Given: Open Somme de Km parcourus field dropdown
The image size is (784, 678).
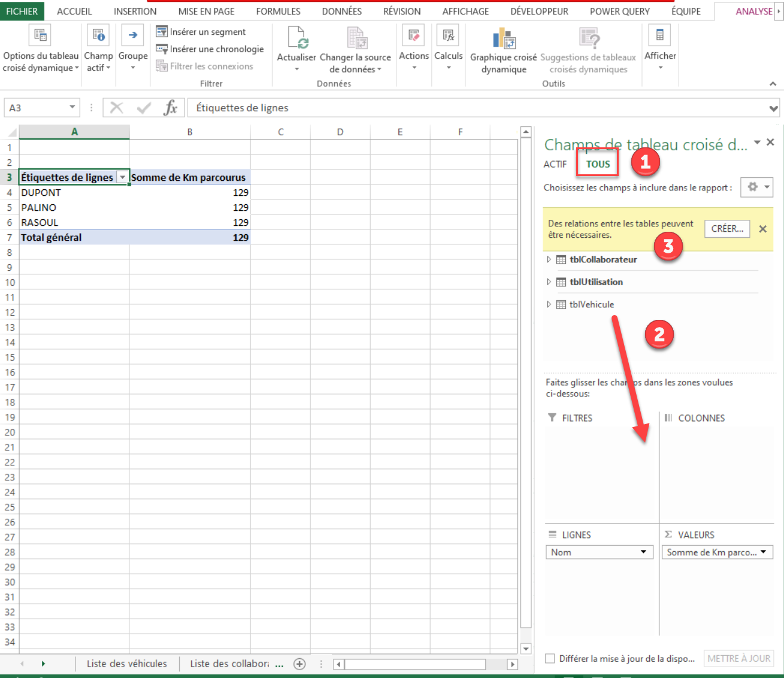Looking at the screenshot, I should pyautogui.click(x=764, y=552).
